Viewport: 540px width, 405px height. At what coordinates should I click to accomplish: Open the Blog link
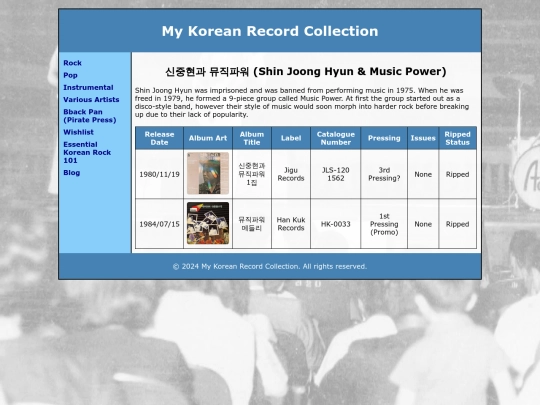tap(72, 173)
